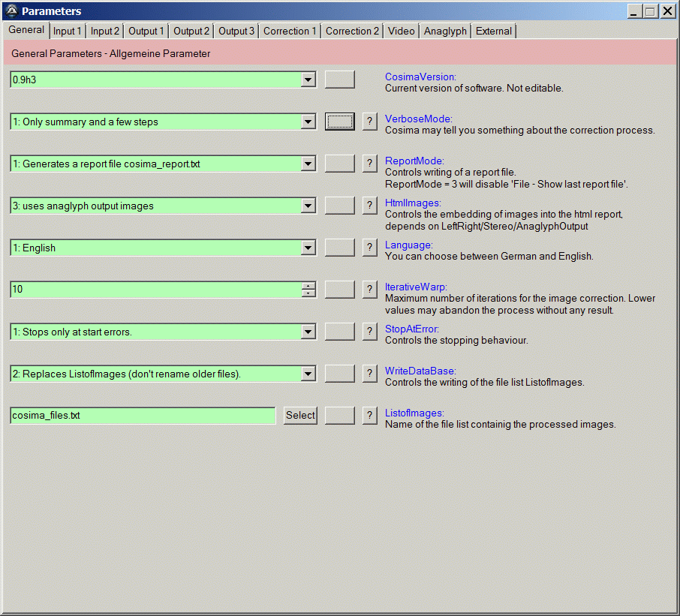Image resolution: width=680 pixels, height=616 pixels.
Task: Open the Language dropdown list
Action: [x=308, y=248]
